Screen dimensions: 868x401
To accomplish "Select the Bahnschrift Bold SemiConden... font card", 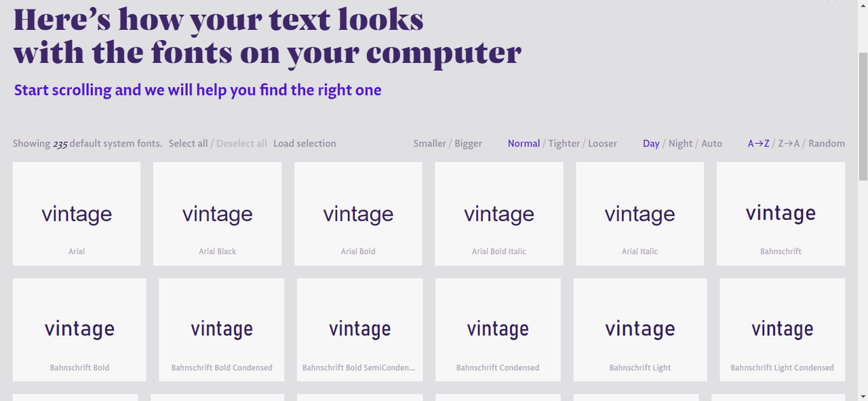I will (x=359, y=330).
